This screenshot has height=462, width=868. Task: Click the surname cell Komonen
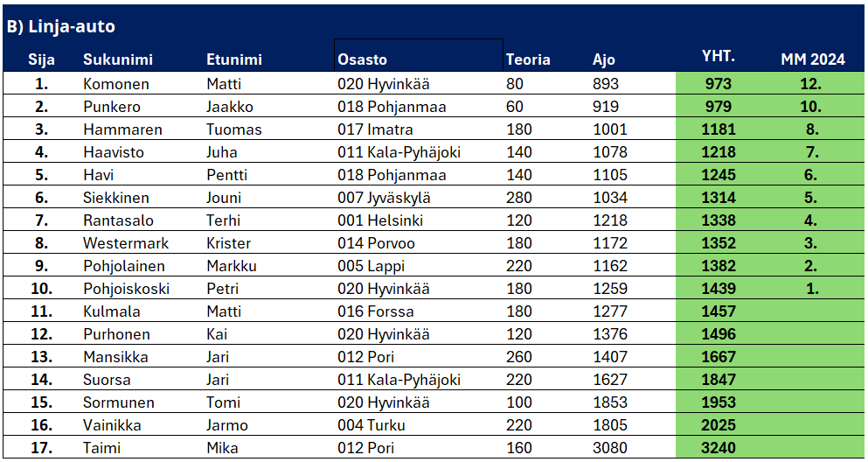[116, 84]
